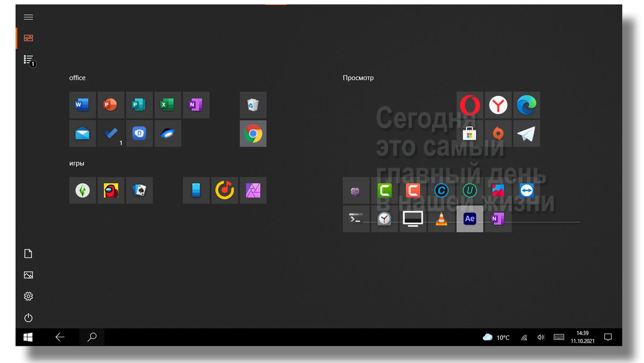644x363 pixels.
Task: Select the 'Просмотр' group header
Action: point(358,78)
